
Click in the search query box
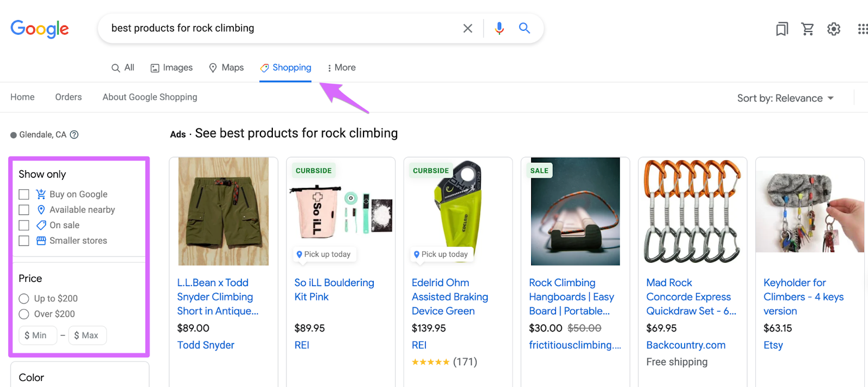click(x=282, y=28)
